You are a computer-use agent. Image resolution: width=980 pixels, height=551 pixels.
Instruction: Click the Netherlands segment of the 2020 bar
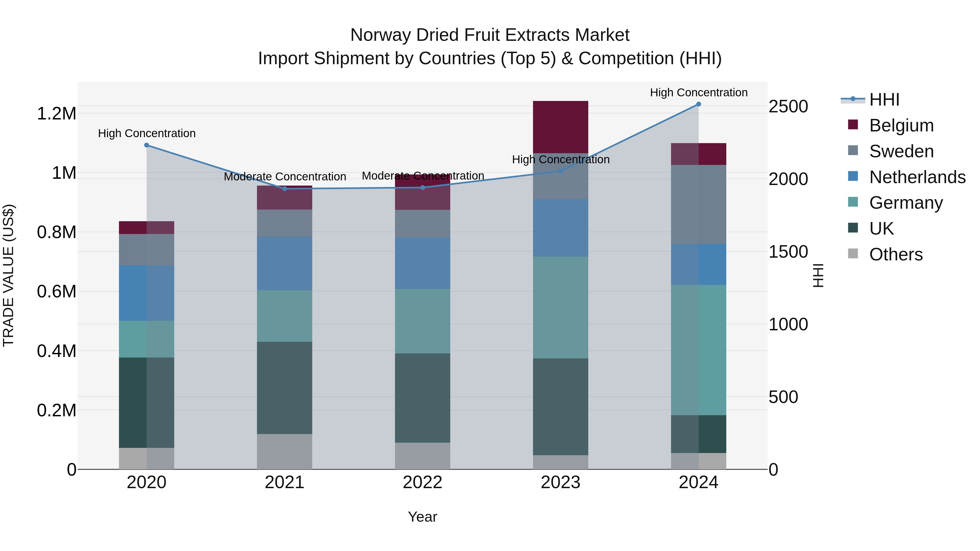pos(146,293)
